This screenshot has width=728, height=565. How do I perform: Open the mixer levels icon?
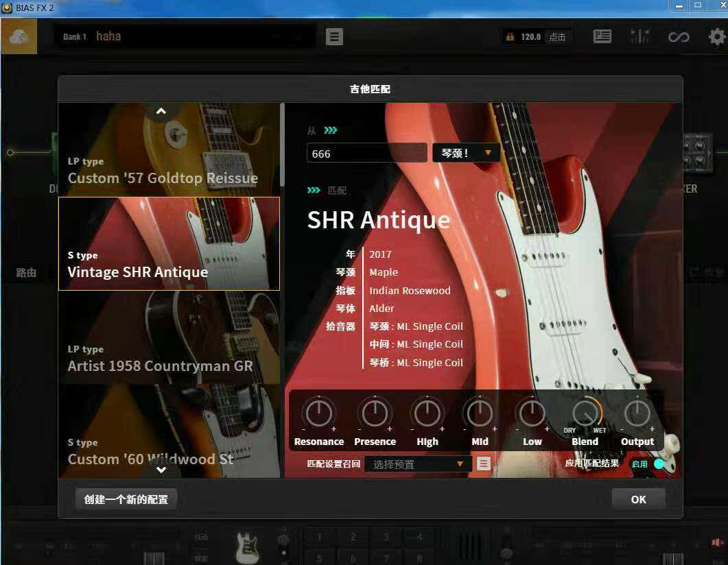pos(640,36)
